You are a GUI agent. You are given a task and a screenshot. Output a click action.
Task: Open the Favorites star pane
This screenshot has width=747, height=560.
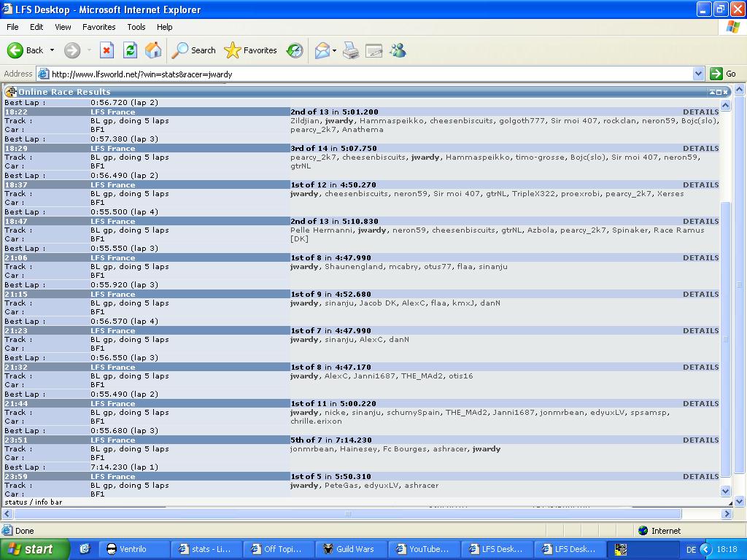pyautogui.click(x=251, y=50)
